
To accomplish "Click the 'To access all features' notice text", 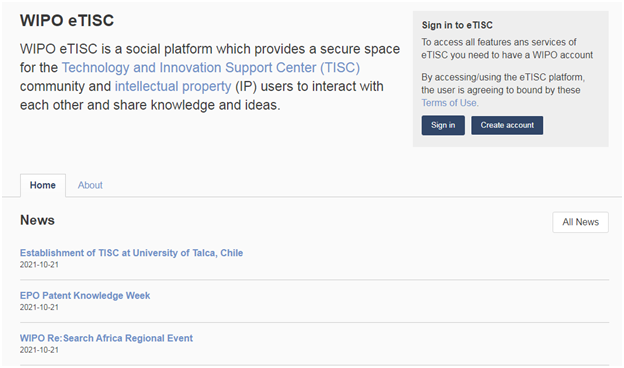I will click(x=507, y=49).
